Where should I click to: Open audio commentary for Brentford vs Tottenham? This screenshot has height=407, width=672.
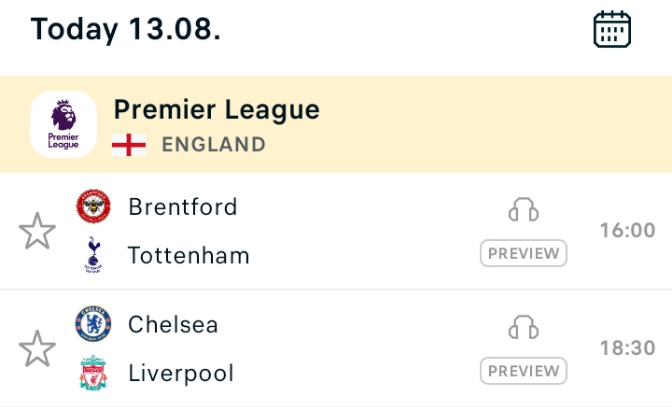click(523, 209)
